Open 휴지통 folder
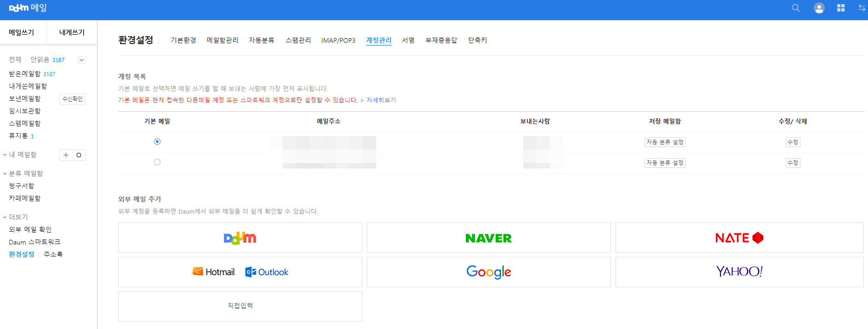 click(18, 136)
